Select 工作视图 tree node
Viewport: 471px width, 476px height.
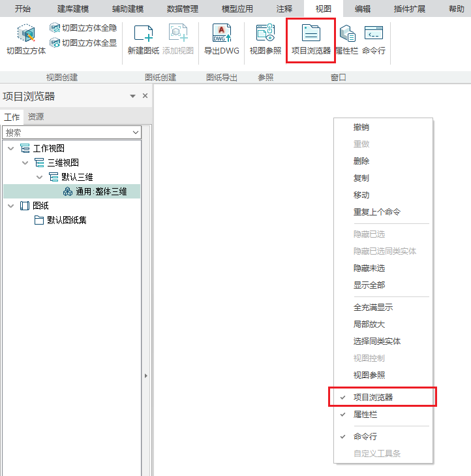pyautogui.click(x=48, y=148)
